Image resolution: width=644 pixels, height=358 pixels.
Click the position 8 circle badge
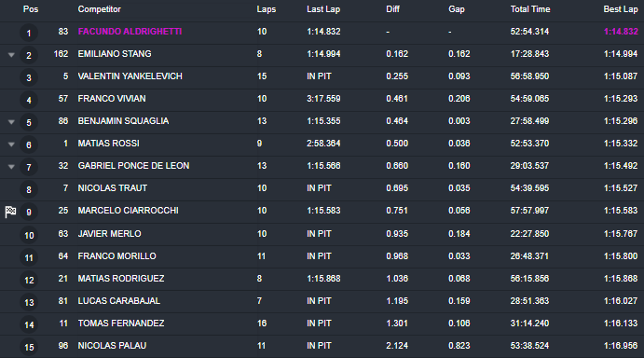click(29, 189)
